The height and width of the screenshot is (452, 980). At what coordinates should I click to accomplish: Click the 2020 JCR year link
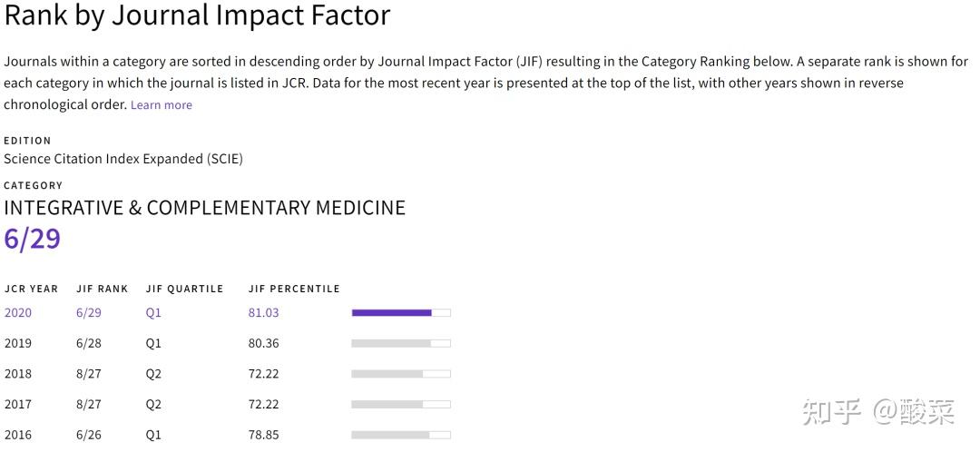coord(18,313)
